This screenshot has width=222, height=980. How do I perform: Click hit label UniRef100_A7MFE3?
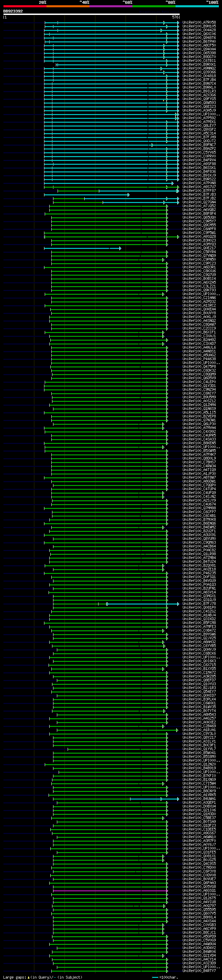coord(199,626)
